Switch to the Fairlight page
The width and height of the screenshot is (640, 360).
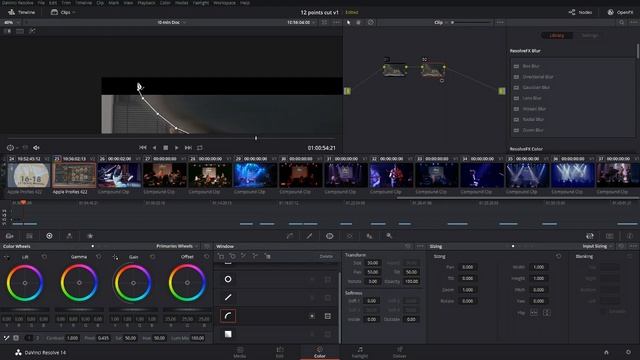click(x=360, y=352)
